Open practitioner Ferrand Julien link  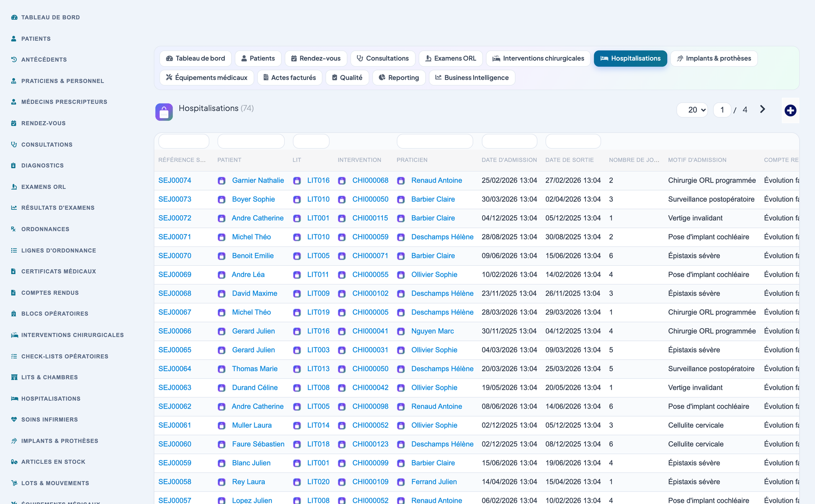[x=434, y=482]
